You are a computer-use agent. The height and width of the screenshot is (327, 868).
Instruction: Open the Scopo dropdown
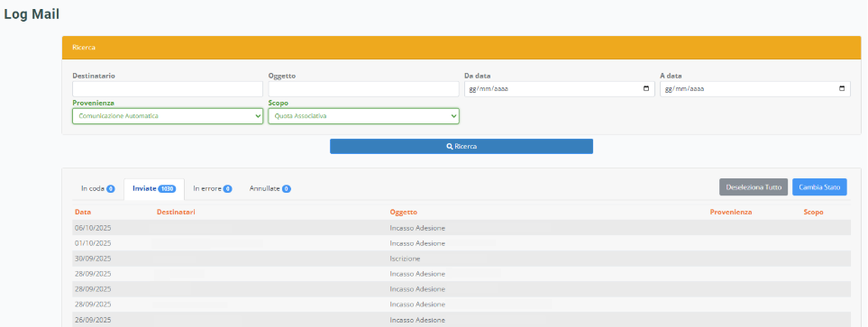pyautogui.click(x=364, y=116)
